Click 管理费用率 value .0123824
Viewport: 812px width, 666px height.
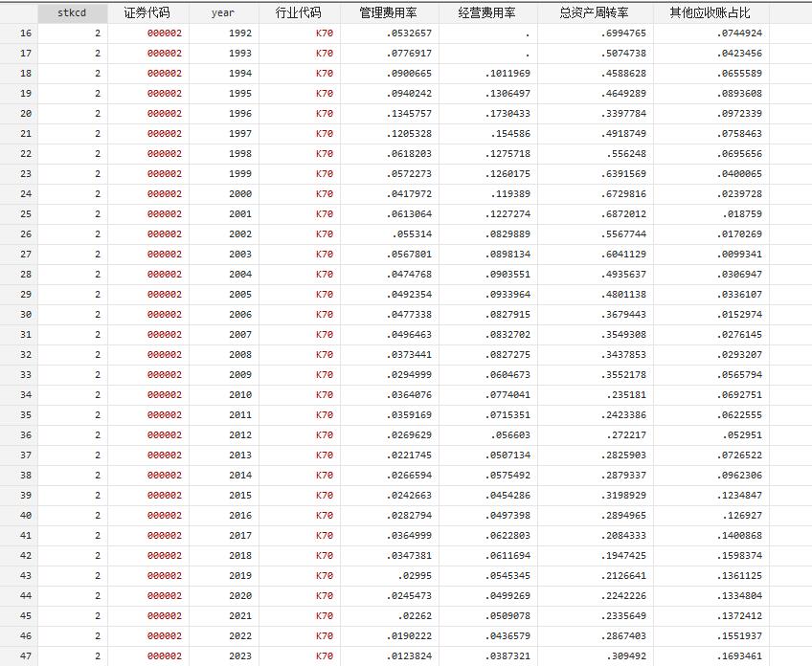409,655
